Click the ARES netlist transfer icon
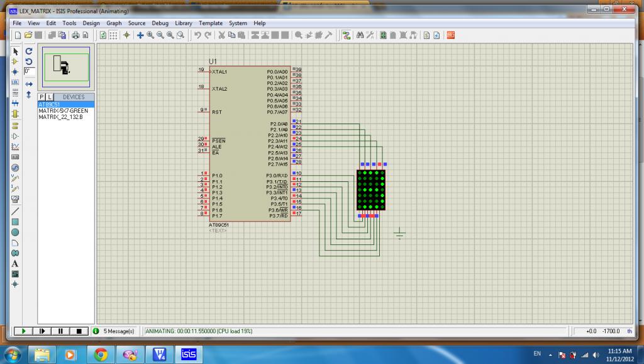This screenshot has height=364, width=644. coord(450,35)
